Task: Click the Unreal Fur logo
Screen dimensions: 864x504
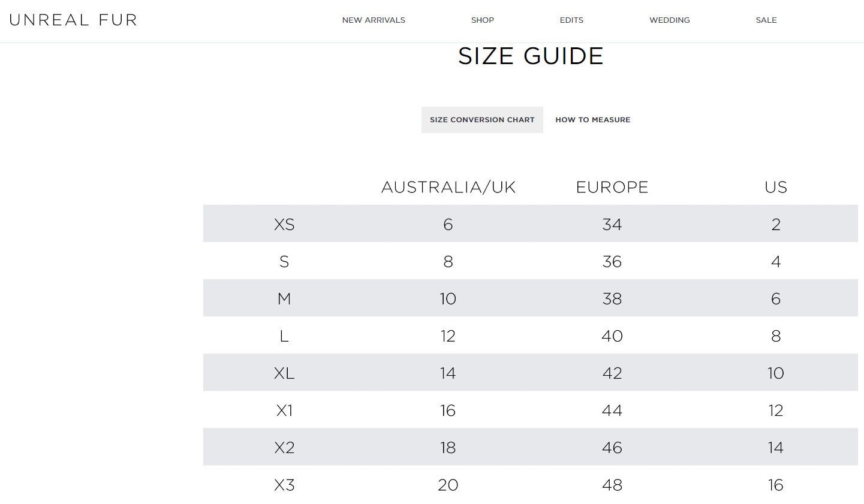Action: (73, 20)
